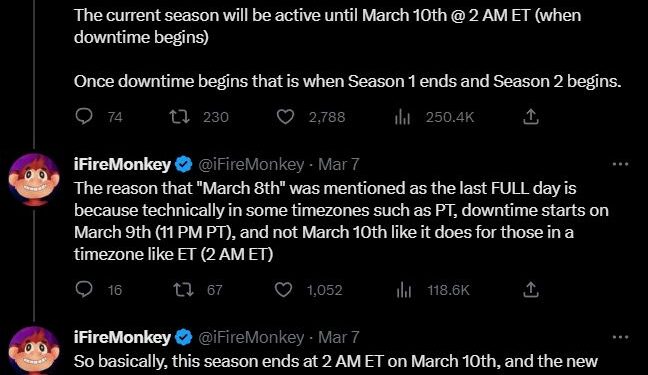Open more options on the March 8th tweet

pyautogui.click(x=620, y=164)
